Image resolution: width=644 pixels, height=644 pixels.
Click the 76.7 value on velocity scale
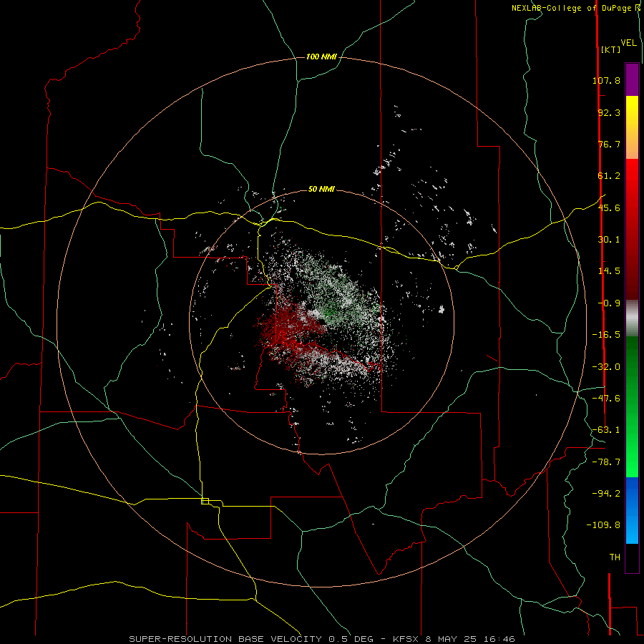coord(609,144)
